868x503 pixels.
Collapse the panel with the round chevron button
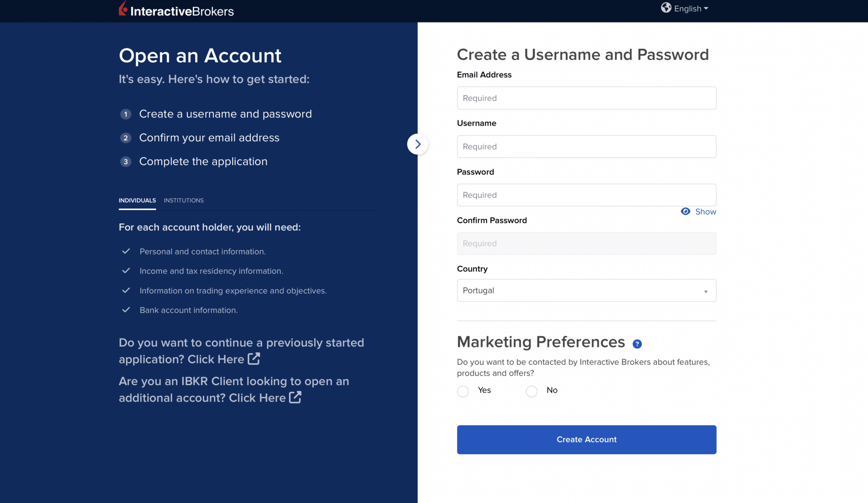[417, 144]
